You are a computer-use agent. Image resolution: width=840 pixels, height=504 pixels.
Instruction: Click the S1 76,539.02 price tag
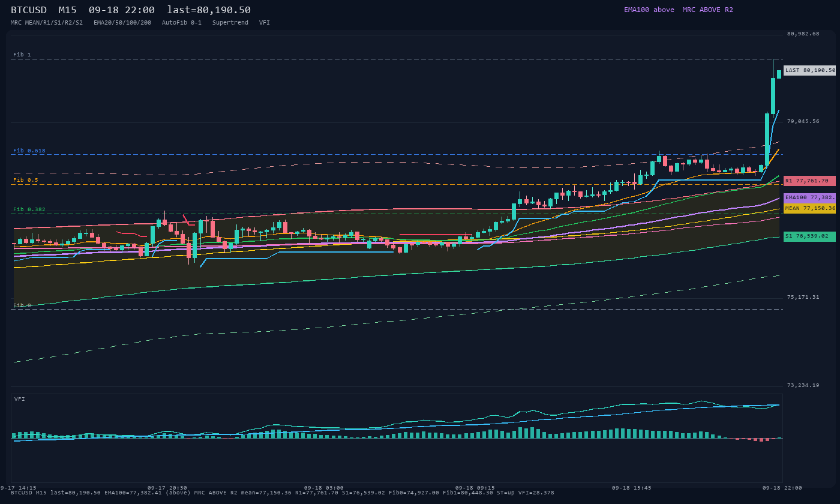(x=810, y=236)
